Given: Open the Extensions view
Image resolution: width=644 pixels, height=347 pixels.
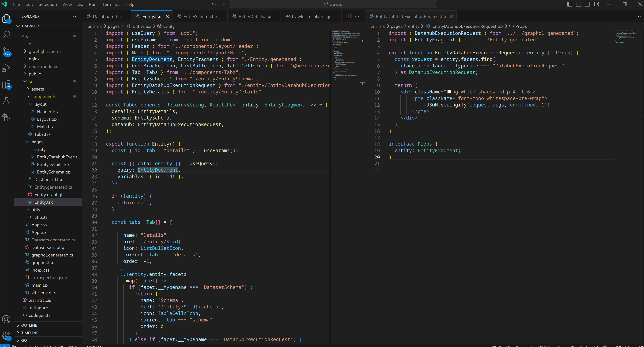Looking at the screenshot, I should (x=6, y=85).
